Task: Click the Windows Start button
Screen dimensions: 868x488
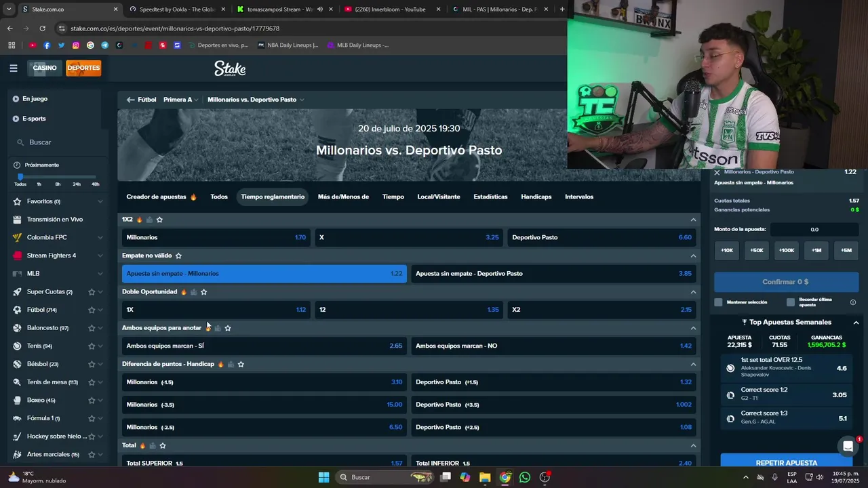Action: (x=323, y=477)
